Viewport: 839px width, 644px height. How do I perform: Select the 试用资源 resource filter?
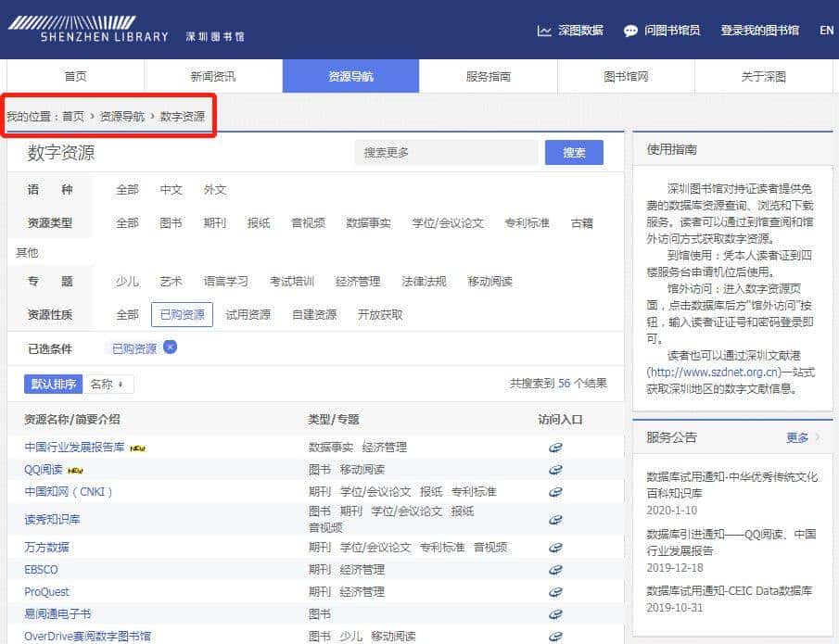click(248, 314)
